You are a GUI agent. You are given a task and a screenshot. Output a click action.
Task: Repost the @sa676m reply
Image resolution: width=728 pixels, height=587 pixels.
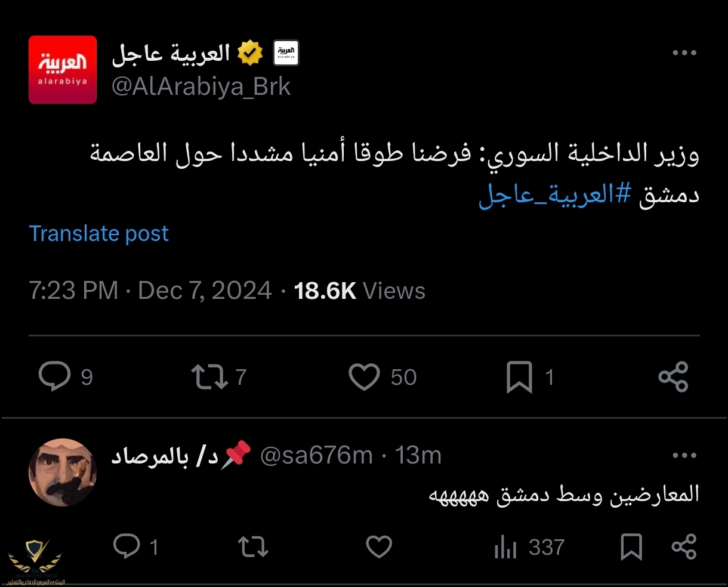tap(253, 546)
